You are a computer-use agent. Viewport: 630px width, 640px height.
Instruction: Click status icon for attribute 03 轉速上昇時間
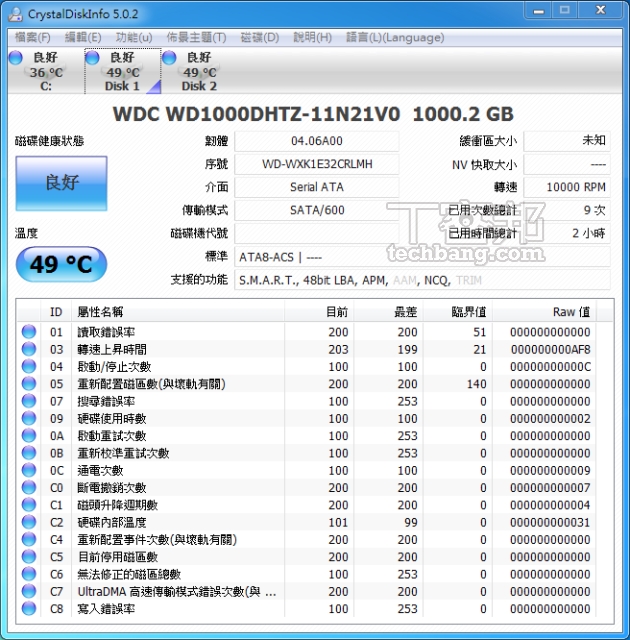(x=29, y=349)
